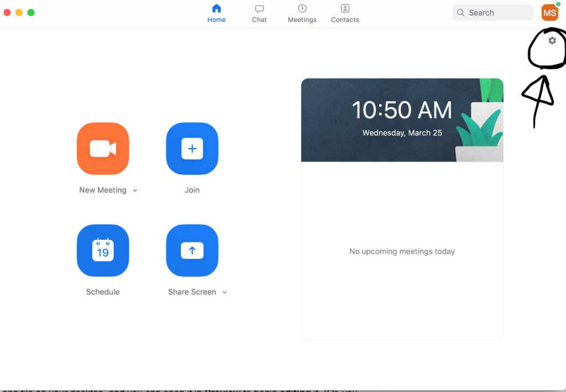Go to the Home tab

point(217,13)
